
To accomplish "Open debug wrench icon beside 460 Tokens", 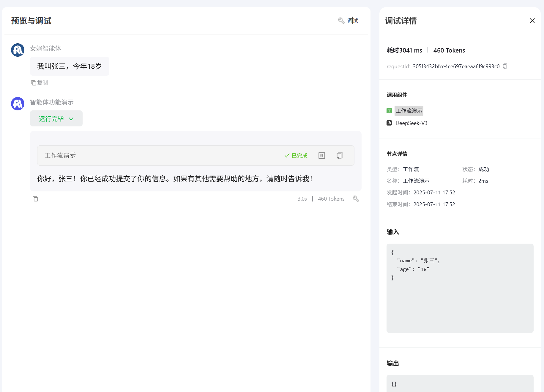I will [356, 199].
